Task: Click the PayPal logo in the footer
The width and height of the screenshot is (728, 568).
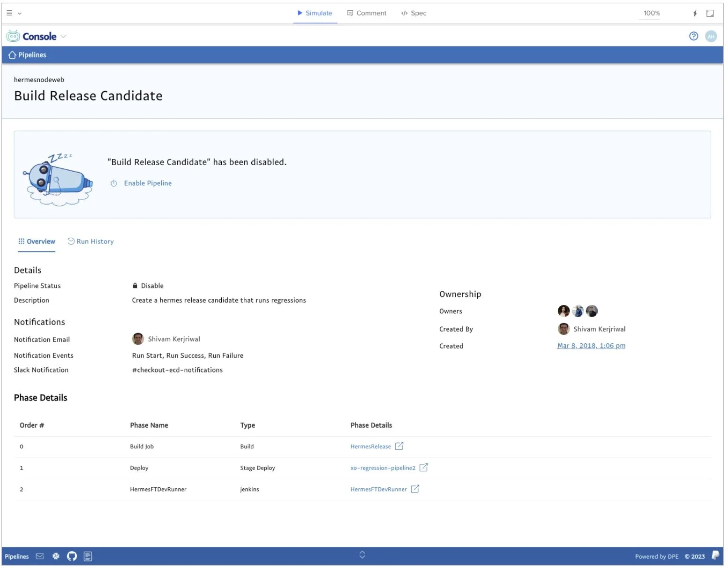Action: (x=715, y=555)
